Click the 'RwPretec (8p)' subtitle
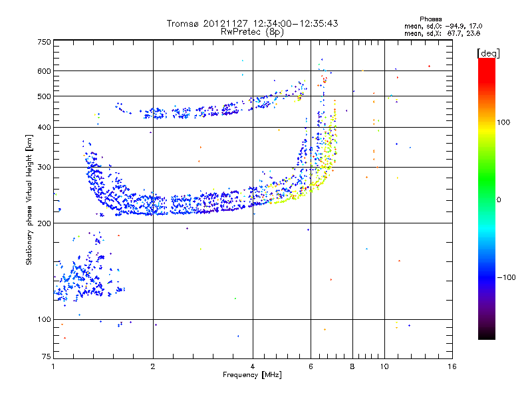The image size is (532, 399). [252, 32]
